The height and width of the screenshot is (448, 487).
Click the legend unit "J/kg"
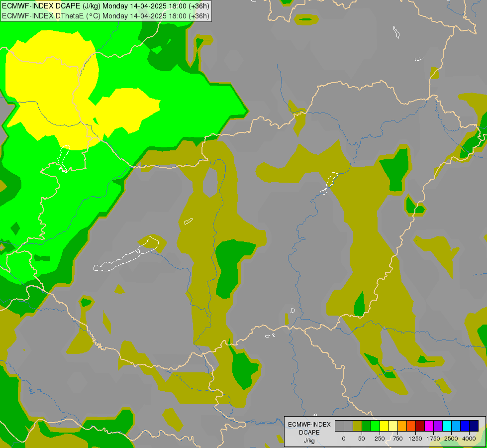(309, 441)
